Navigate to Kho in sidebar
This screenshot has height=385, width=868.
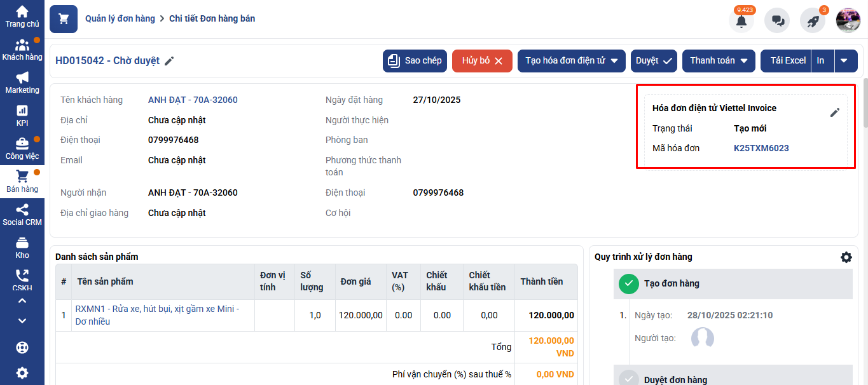click(22, 248)
